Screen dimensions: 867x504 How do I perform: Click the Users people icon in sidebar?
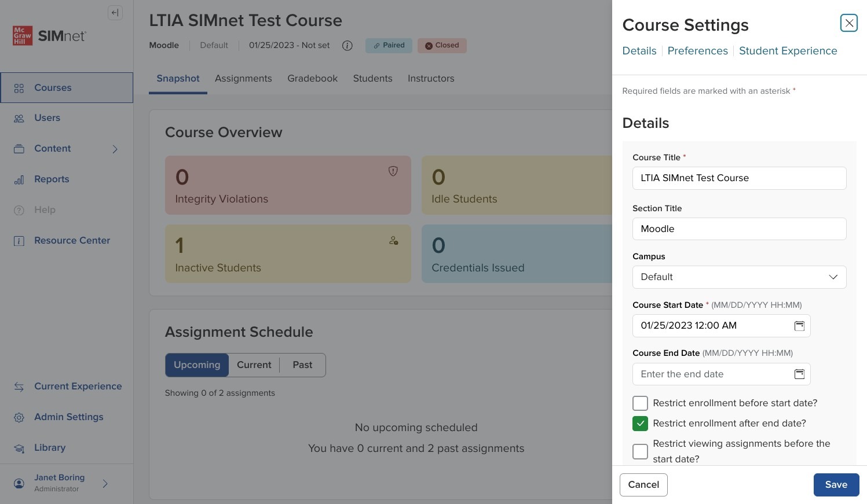pyautogui.click(x=19, y=118)
